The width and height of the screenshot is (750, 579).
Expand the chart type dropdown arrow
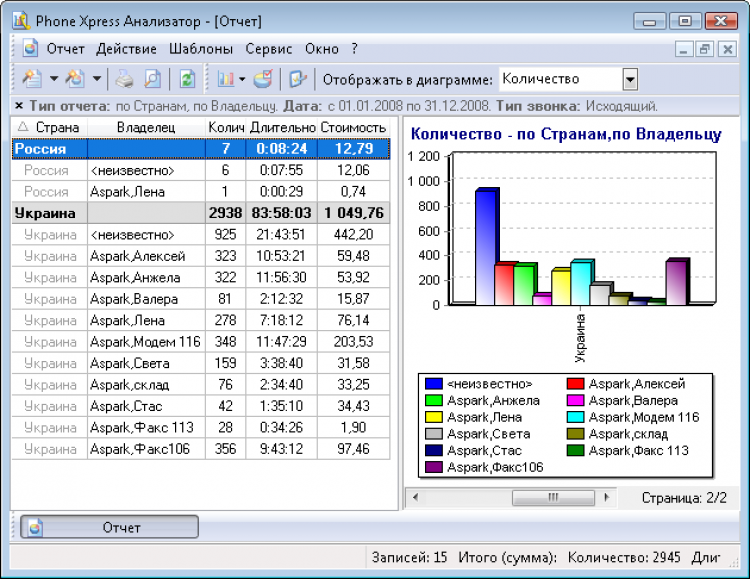pyautogui.click(x=242, y=79)
